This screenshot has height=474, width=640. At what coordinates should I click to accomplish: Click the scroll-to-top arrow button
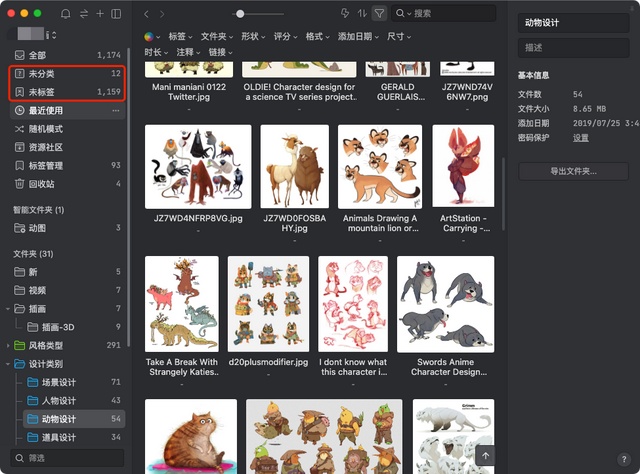click(485, 456)
